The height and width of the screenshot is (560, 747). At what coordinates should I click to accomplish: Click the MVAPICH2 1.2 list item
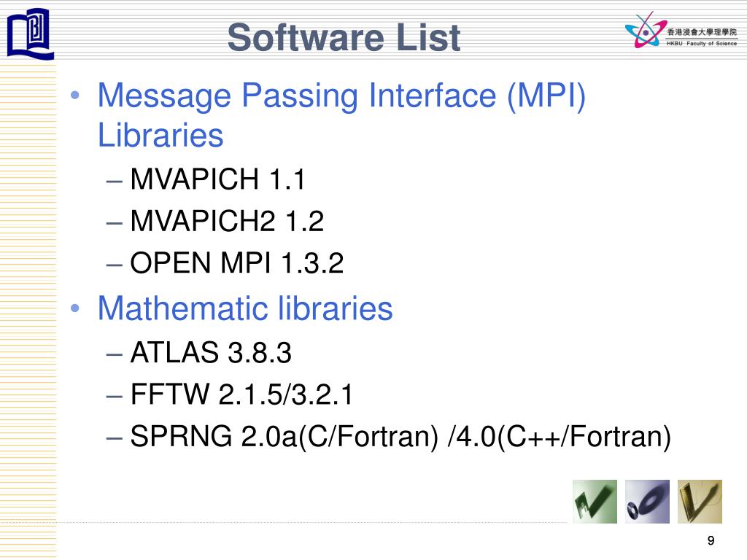point(227,222)
